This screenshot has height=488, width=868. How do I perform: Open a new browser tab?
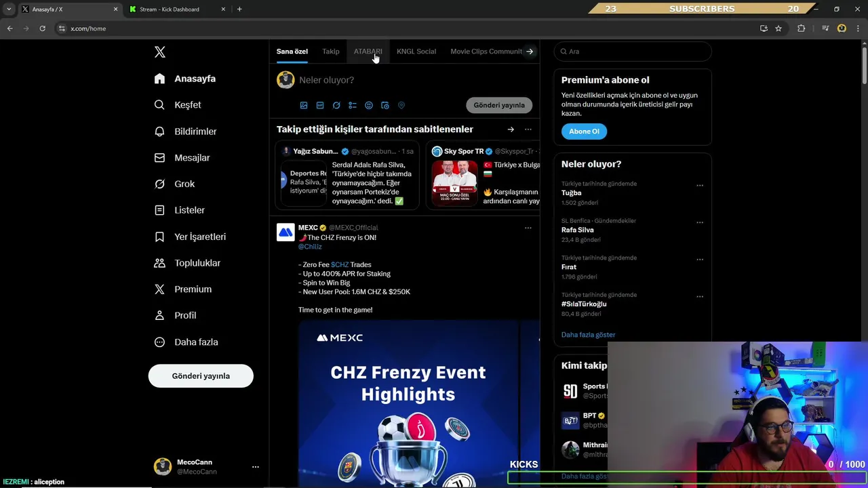[239, 9]
